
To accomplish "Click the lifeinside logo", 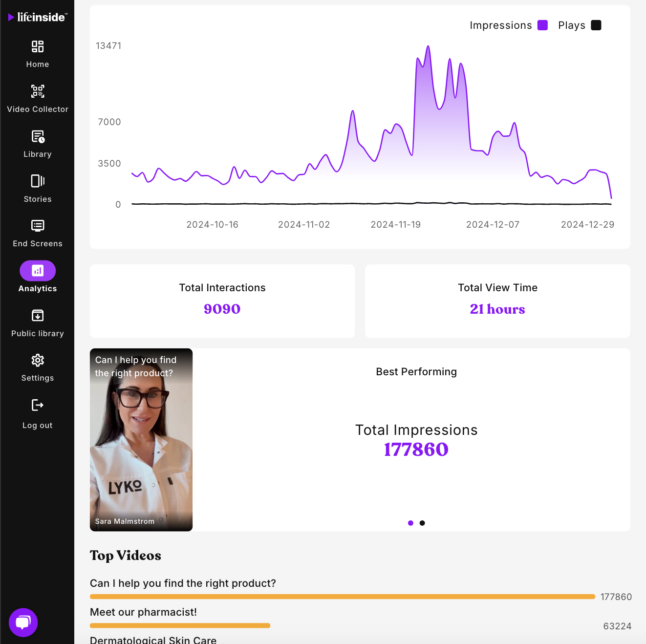I will click(x=38, y=18).
